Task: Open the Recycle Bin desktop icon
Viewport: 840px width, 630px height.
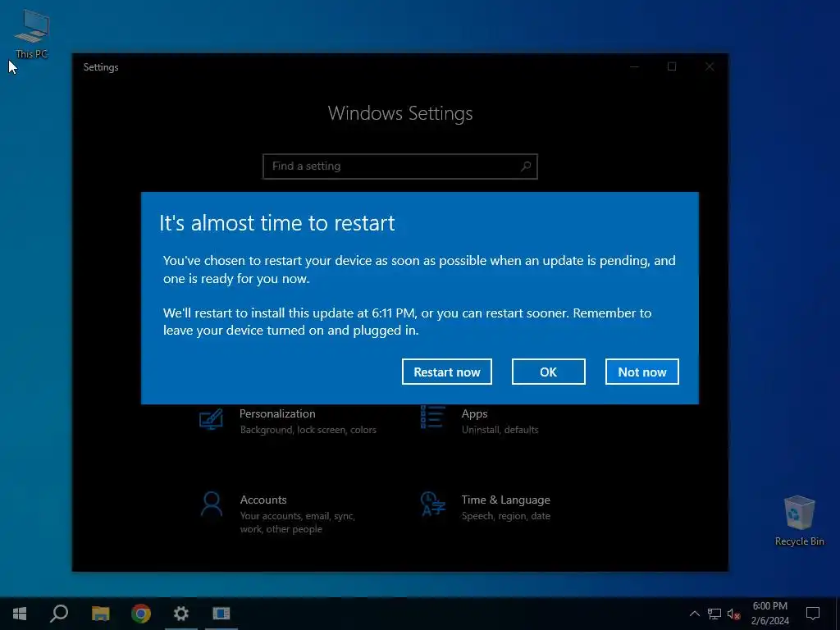Action: 799,521
